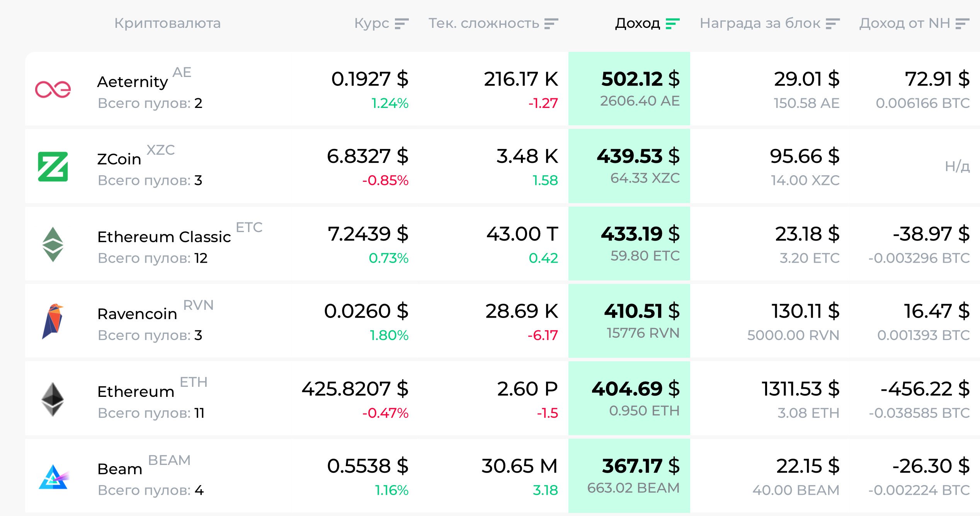The height and width of the screenshot is (516, 980).
Task: Sort by Тек. сложность header
Action: tap(484, 23)
